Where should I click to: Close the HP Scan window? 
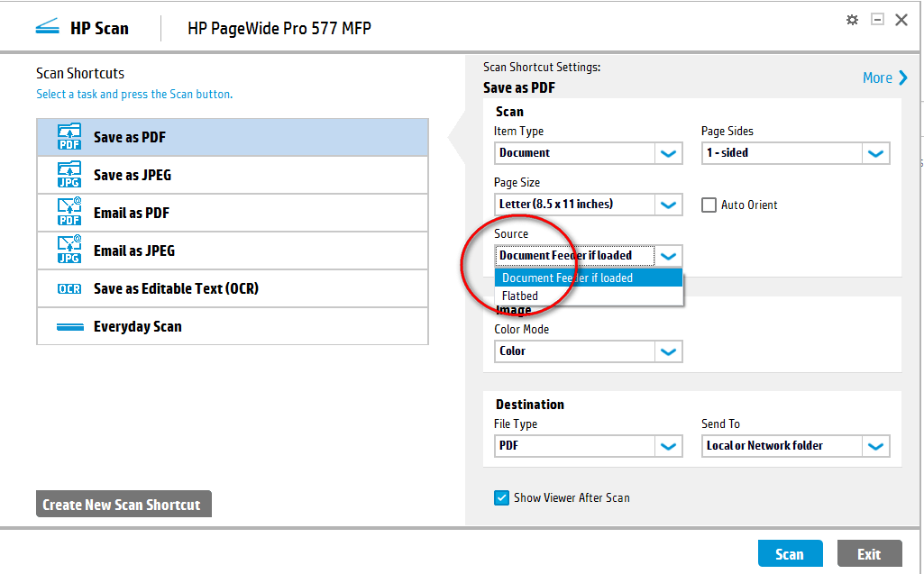[x=901, y=20]
